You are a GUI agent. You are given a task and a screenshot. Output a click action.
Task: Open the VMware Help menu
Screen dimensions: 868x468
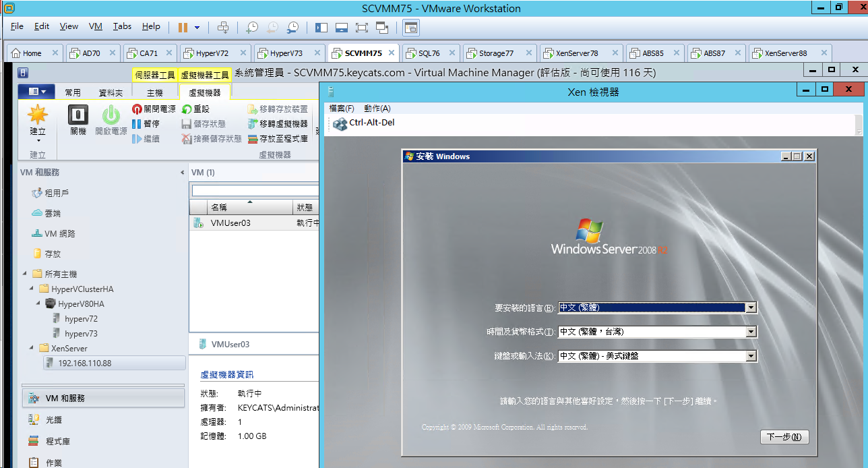coord(151,26)
